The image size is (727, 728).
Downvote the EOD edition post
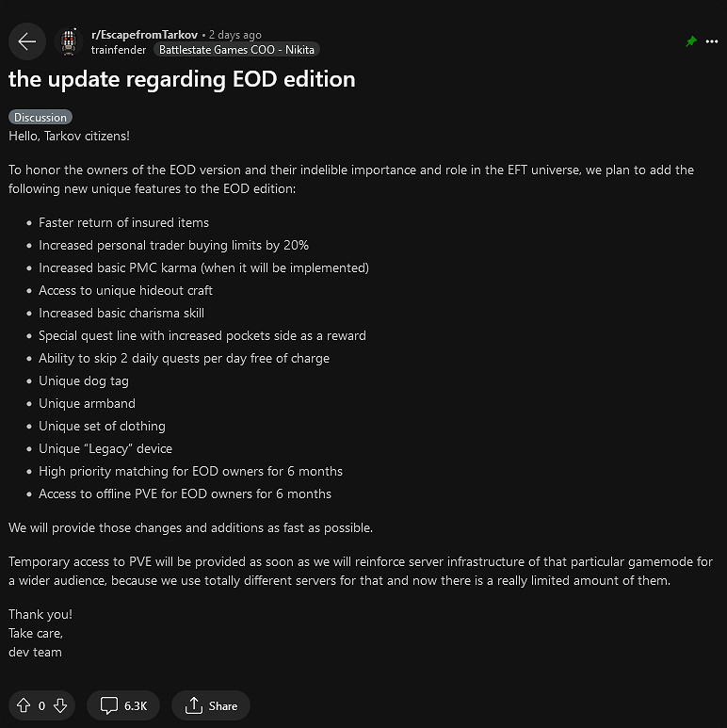click(60, 705)
